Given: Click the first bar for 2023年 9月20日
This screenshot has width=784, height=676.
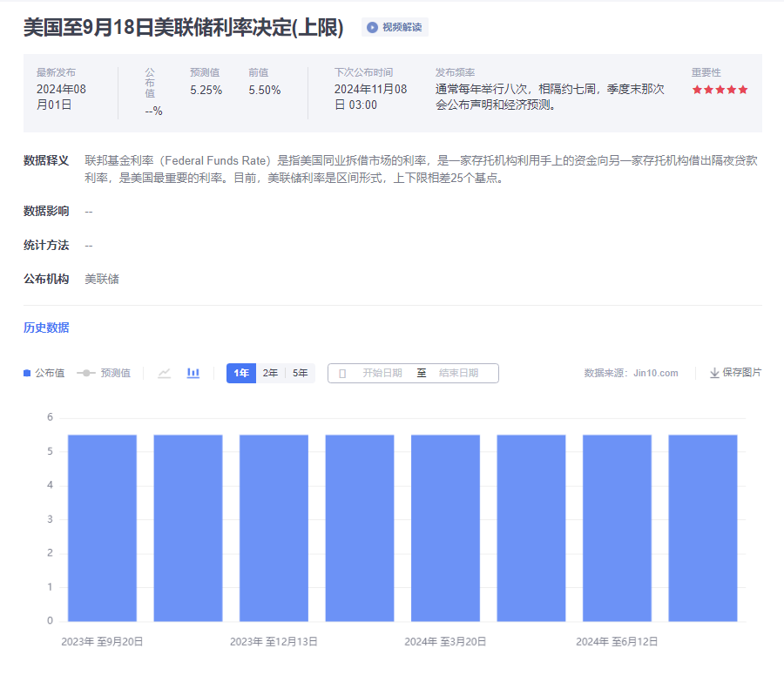Looking at the screenshot, I should pyautogui.click(x=102, y=527).
